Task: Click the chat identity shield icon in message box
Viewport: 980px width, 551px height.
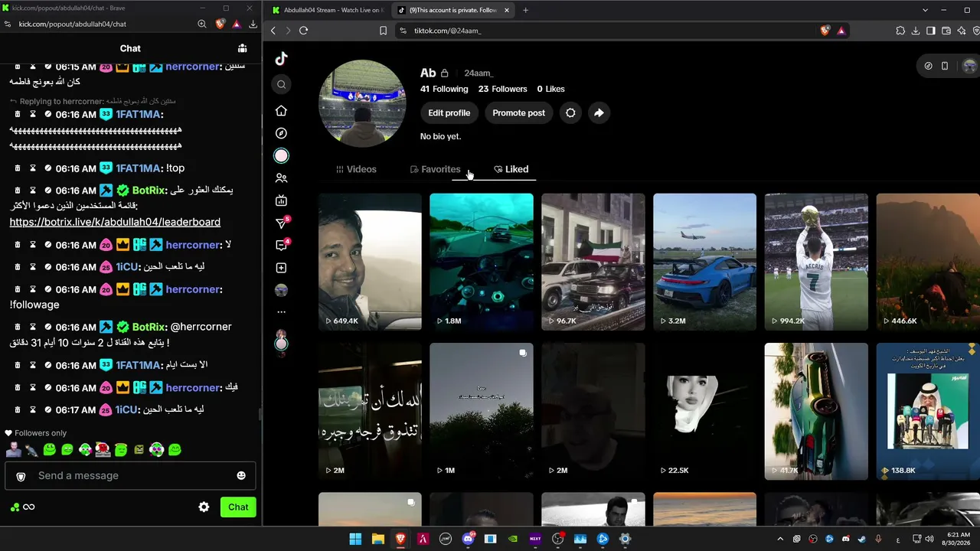Action: tap(21, 476)
